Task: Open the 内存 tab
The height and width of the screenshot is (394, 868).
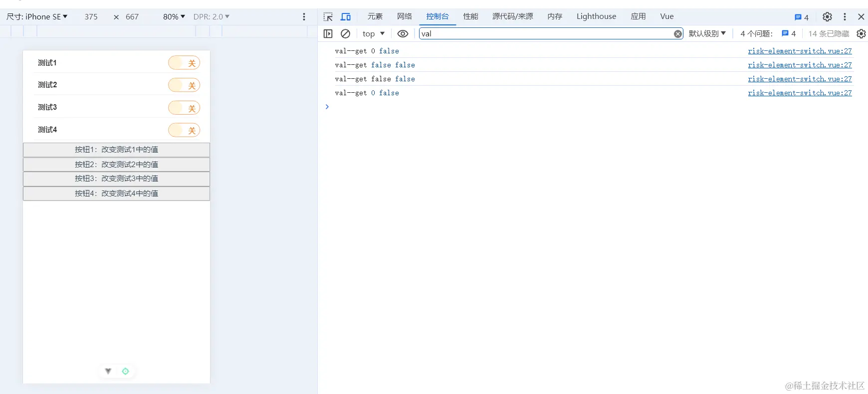Action: tap(555, 16)
